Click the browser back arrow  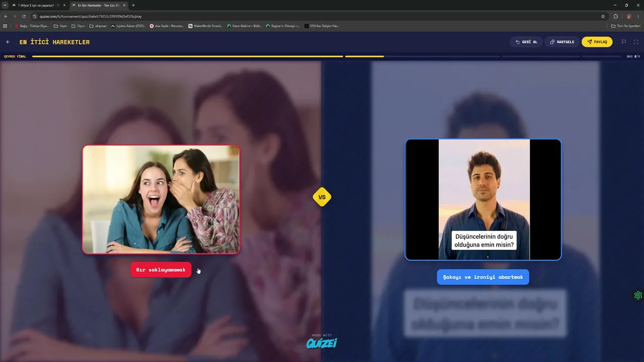point(6,16)
